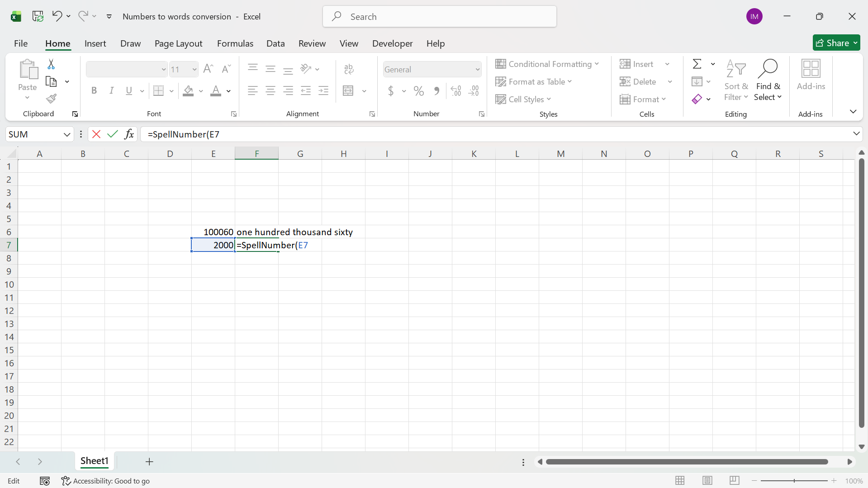The image size is (868, 488).
Task: Switch to the Data tab
Action: click(x=275, y=43)
